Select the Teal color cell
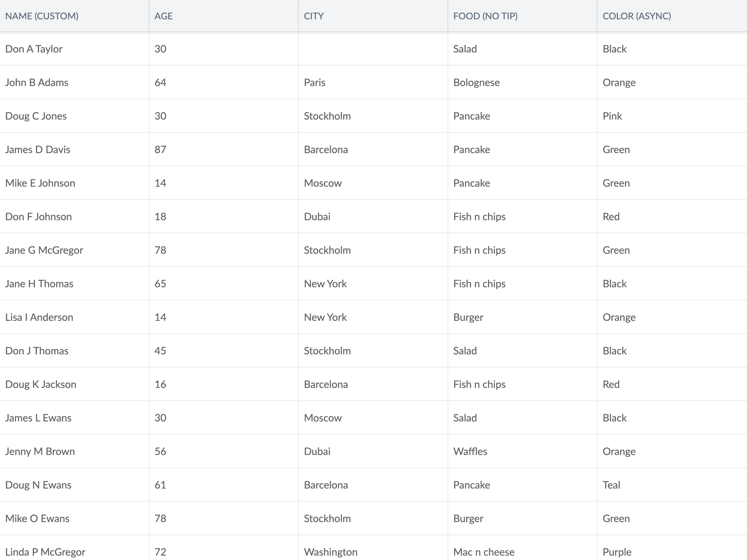Image resolution: width=747 pixels, height=560 pixels. [x=672, y=485]
